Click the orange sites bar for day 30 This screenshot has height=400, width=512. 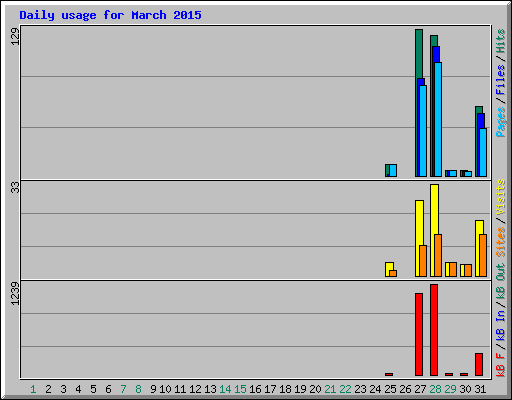point(468,270)
